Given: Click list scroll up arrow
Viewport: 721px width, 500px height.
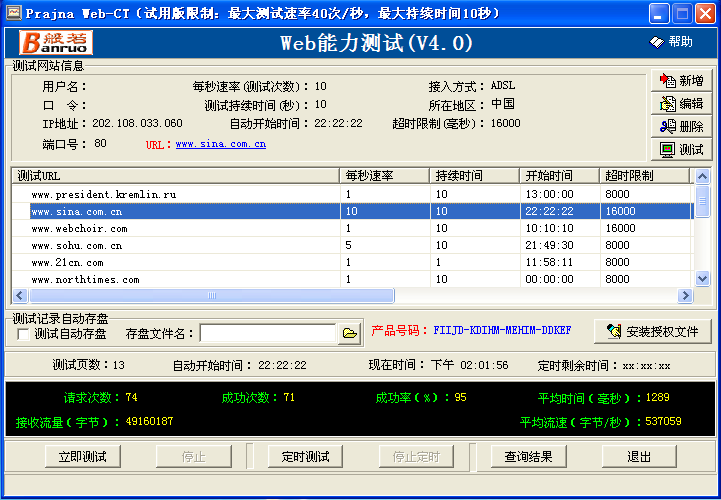Looking at the screenshot, I should point(702,176).
